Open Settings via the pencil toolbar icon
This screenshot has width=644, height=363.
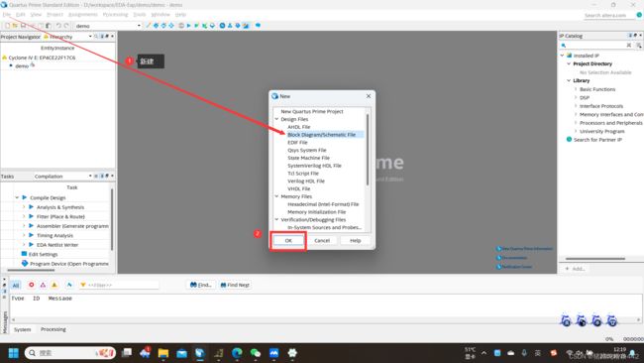coord(148,26)
